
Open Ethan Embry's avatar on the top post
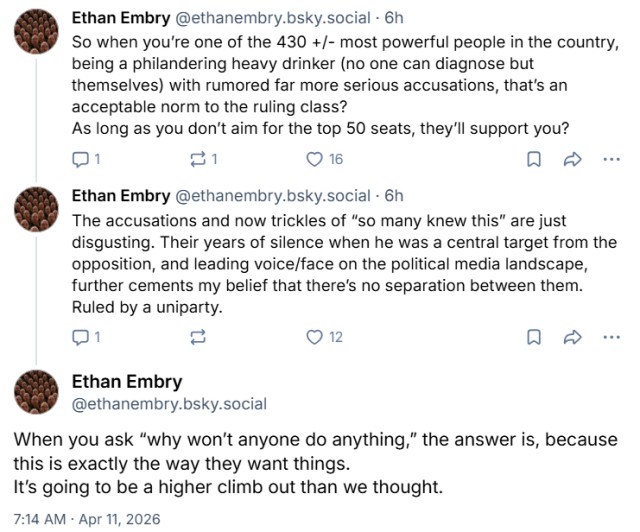tap(37, 33)
